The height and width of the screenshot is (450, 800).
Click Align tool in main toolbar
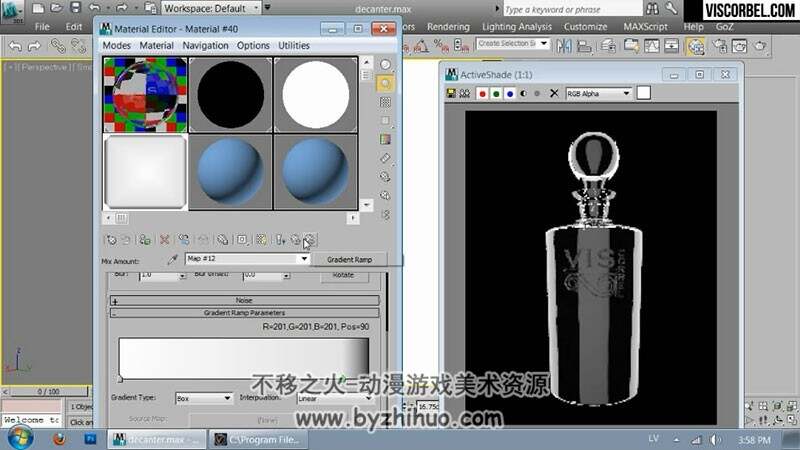click(x=584, y=46)
